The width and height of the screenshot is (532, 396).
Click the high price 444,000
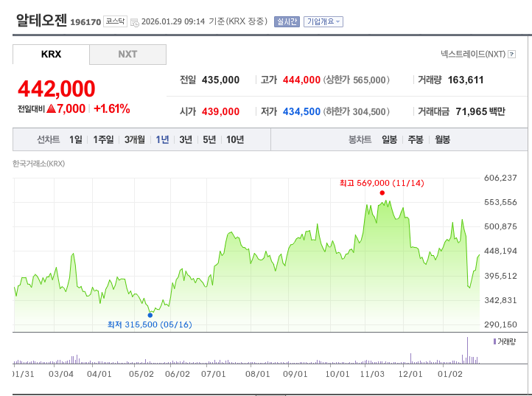[301, 80]
